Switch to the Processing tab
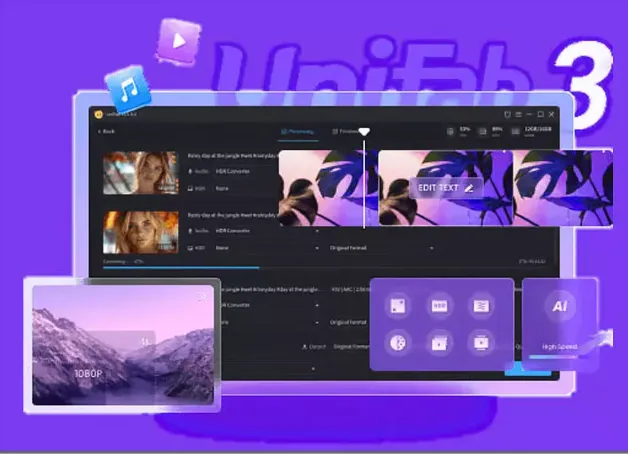The width and height of the screenshot is (628, 454). pyautogui.click(x=298, y=131)
